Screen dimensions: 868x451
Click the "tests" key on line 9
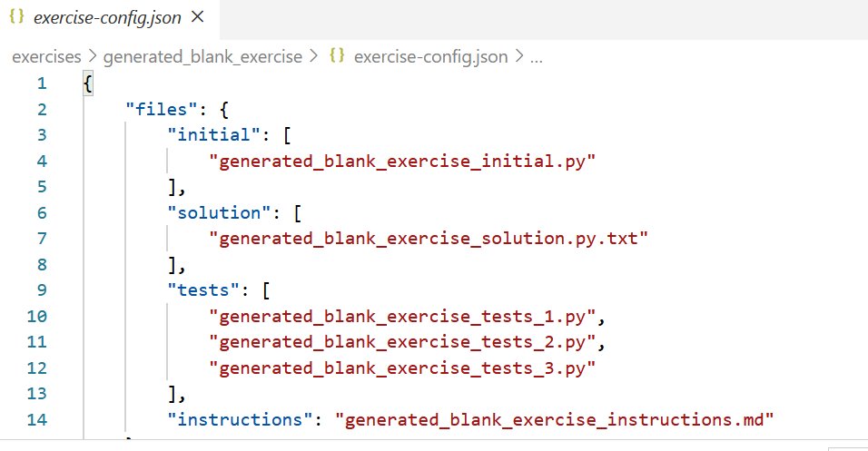pos(204,290)
